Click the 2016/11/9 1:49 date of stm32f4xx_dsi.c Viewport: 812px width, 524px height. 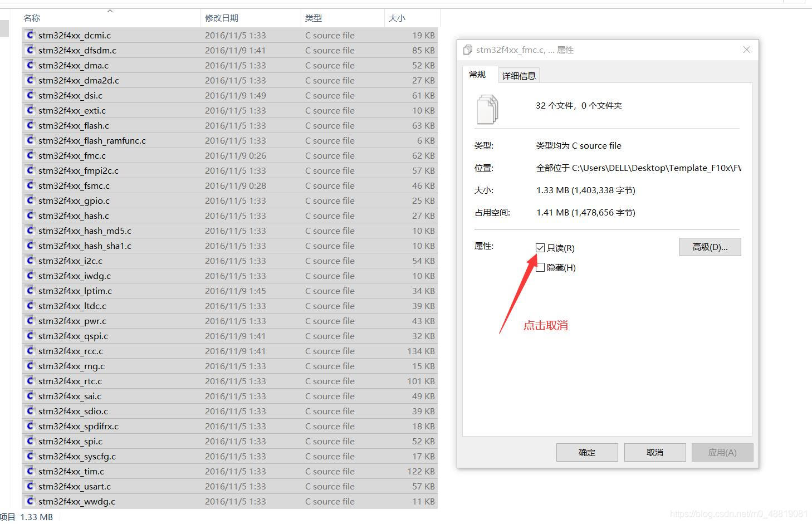[236, 95]
